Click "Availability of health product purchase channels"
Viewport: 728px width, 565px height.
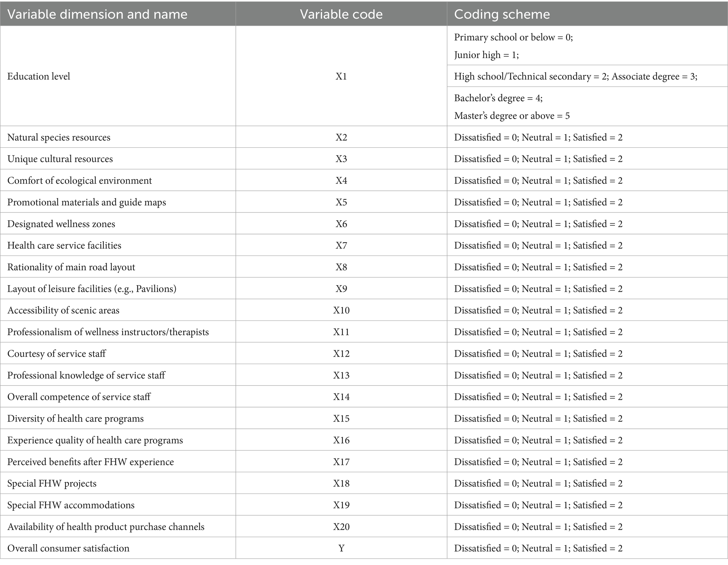coord(106,527)
